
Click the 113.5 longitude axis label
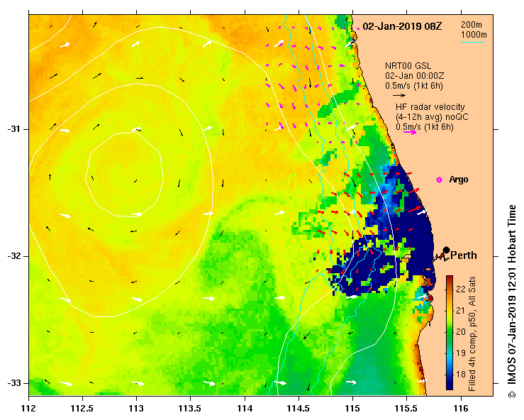click(190, 409)
